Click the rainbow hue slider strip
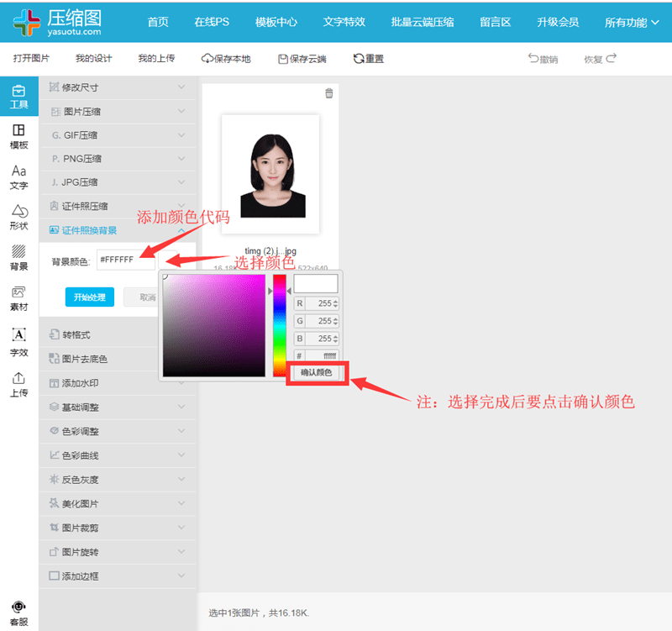672x631 pixels. [x=279, y=325]
